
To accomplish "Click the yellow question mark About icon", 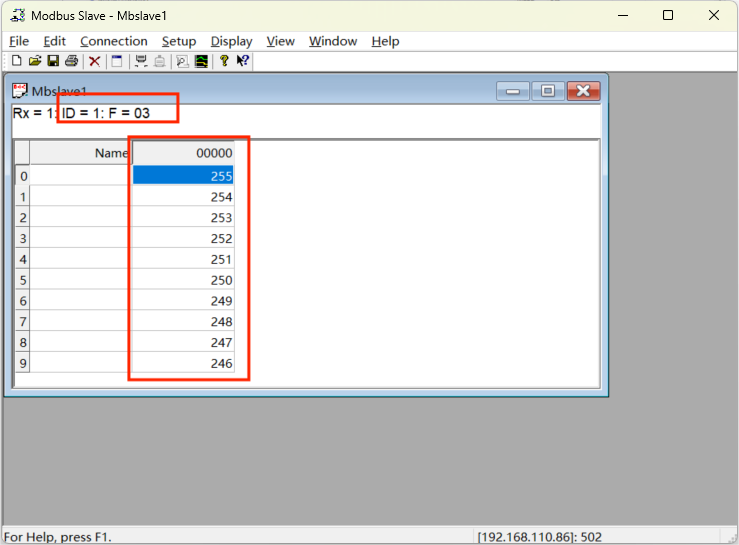I will point(224,61).
